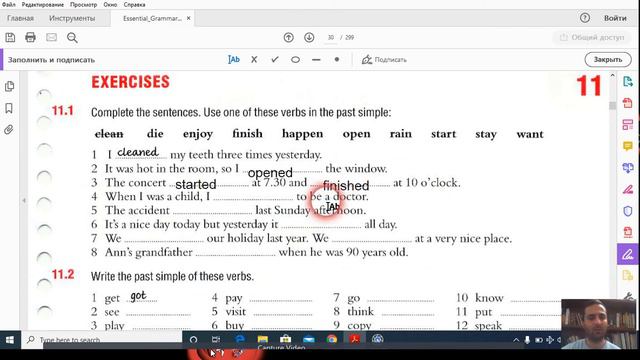Open Microsoft Edge from the taskbar
The width and height of the screenshot is (640, 360).
tap(240, 339)
